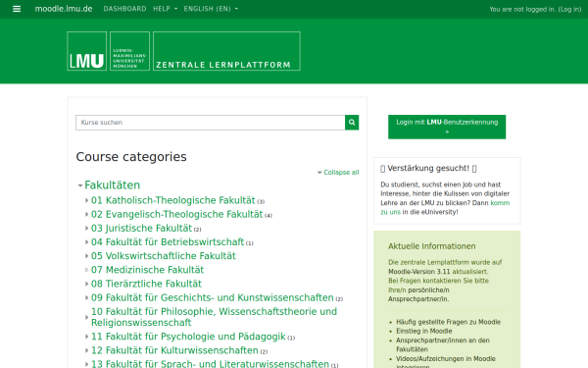The image size is (588, 368).
Task: Expand 12 Fakultät für Kulturwissenschaften arrow
Action: pyautogui.click(x=86, y=350)
